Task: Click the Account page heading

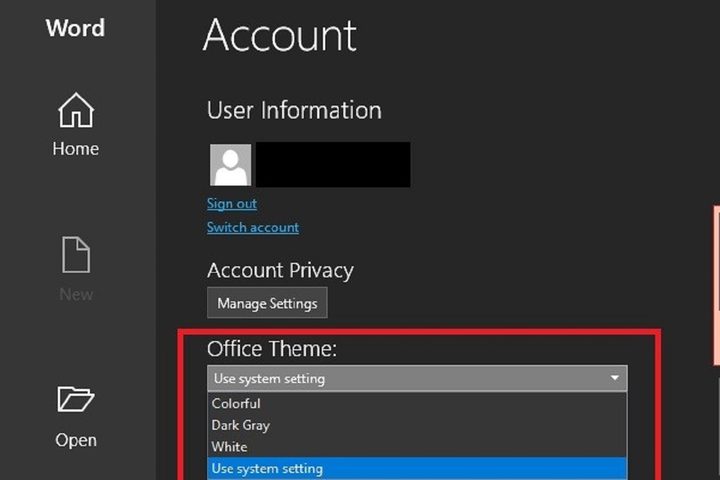Action: pyautogui.click(x=279, y=35)
